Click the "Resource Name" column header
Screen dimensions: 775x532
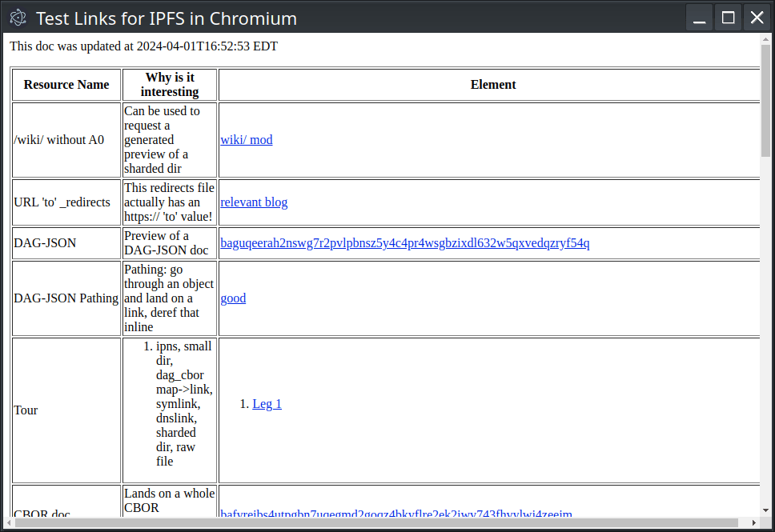(66, 84)
